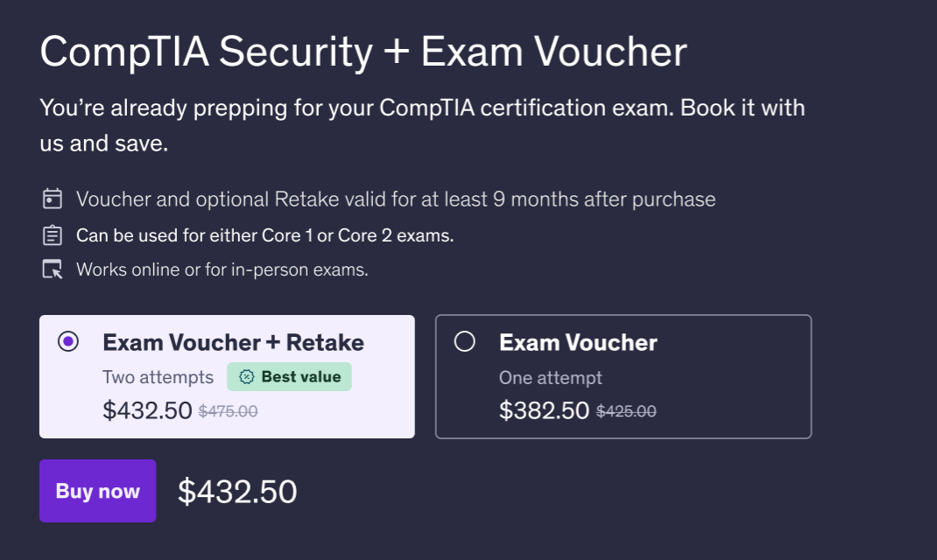Click the $432.50 price in the Retake card
Image resolution: width=937 pixels, height=560 pixels.
147,410
